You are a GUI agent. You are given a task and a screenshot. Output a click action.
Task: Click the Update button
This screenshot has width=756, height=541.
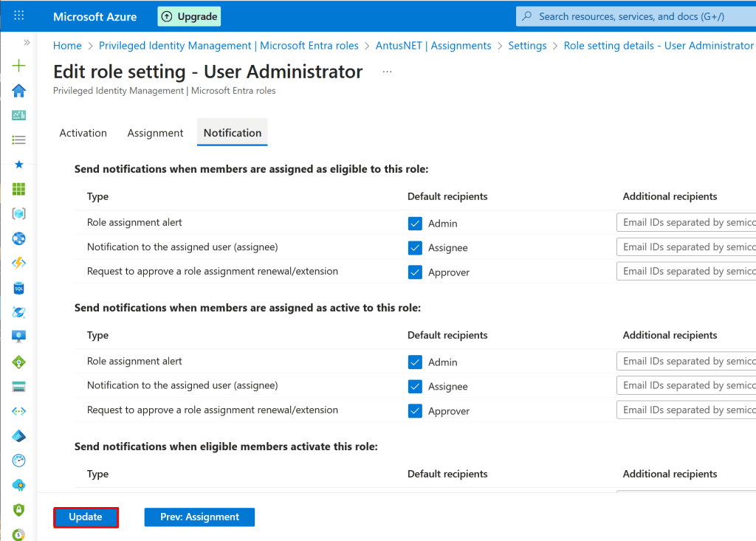tap(86, 517)
